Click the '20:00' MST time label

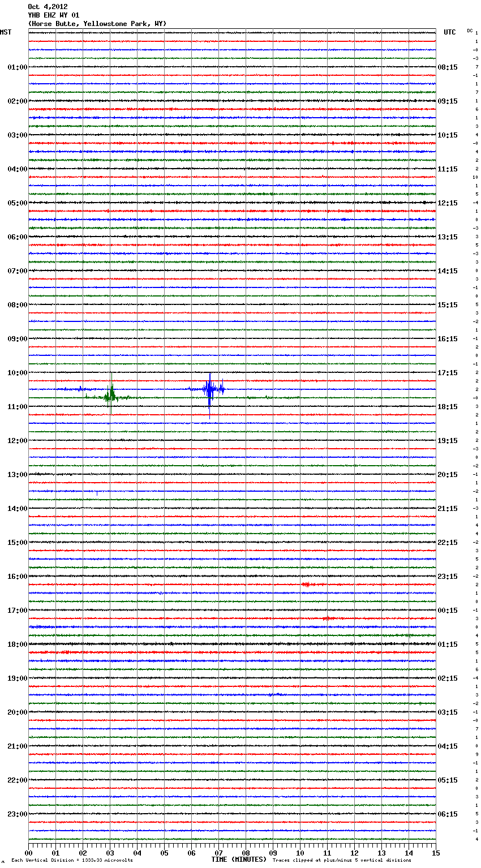coord(18,712)
